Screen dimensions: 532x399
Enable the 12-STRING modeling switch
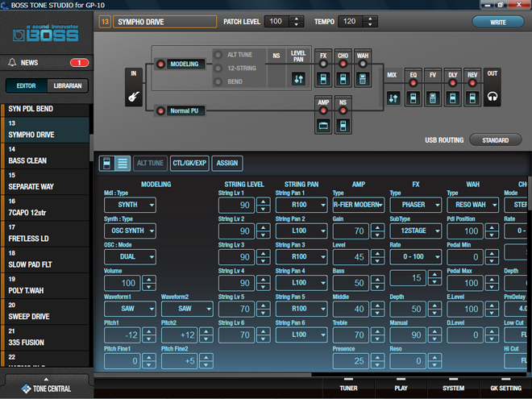click(x=218, y=69)
